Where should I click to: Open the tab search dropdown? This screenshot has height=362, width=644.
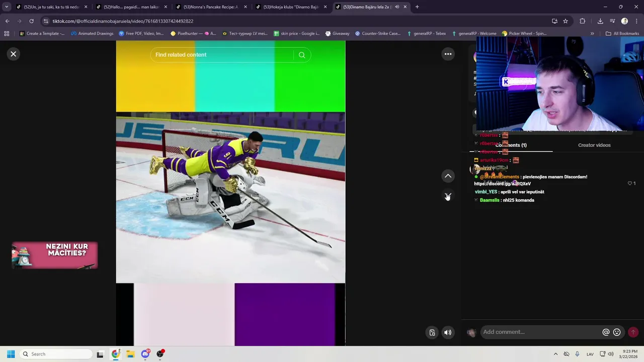tap(7, 7)
